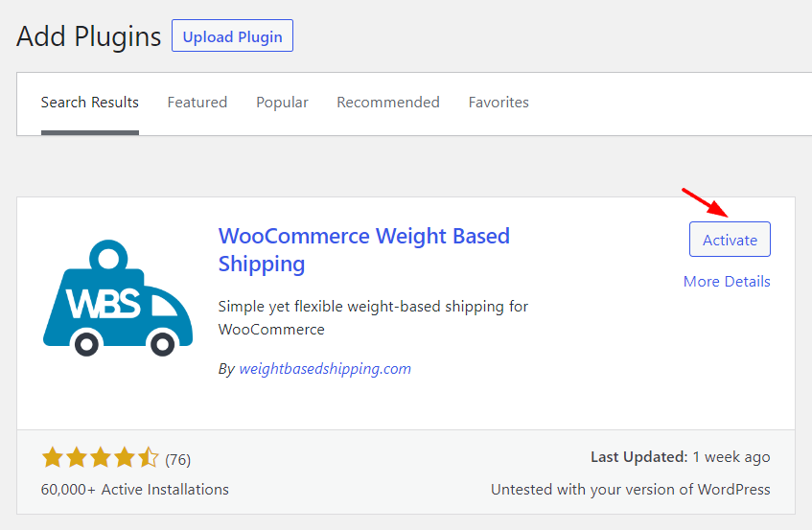
Task: Activate the Weight Based Shipping plugin
Action: click(730, 240)
